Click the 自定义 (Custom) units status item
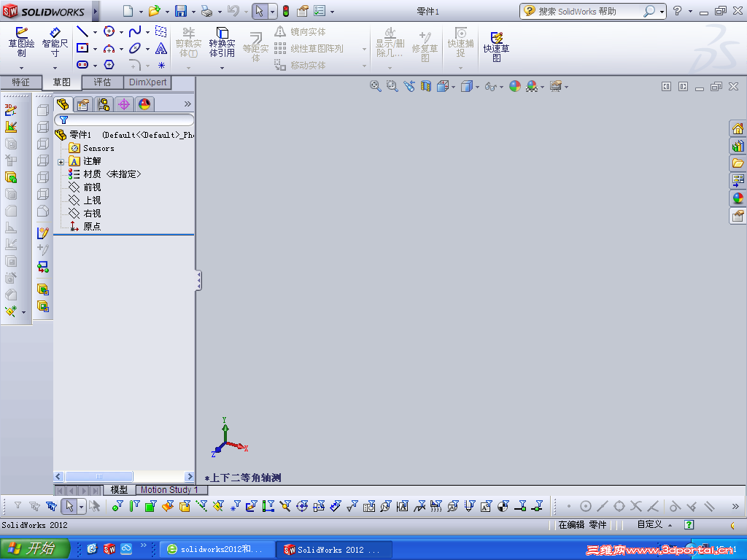This screenshot has height=560, width=747. (x=650, y=524)
